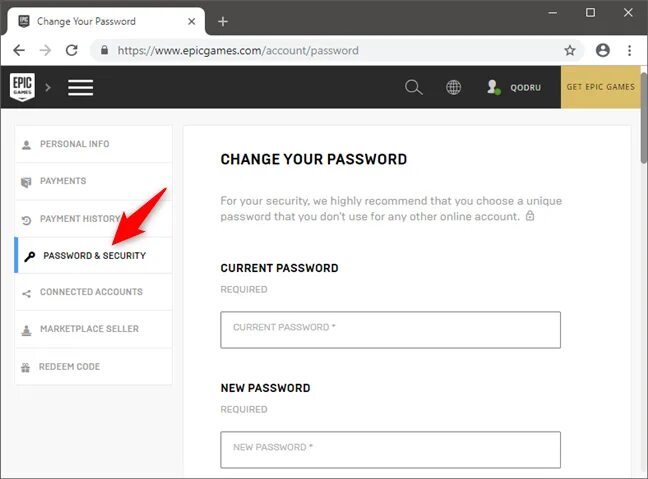Viewport: 648px width, 479px height.
Task: Open the QODRU account menu
Action: pyautogui.click(x=525, y=88)
